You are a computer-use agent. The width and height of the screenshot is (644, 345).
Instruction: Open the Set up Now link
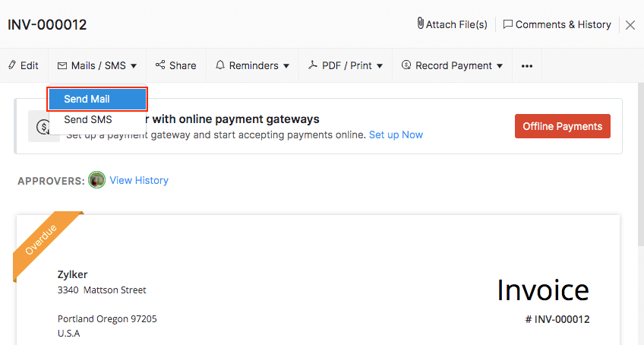[x=396, y=135]
